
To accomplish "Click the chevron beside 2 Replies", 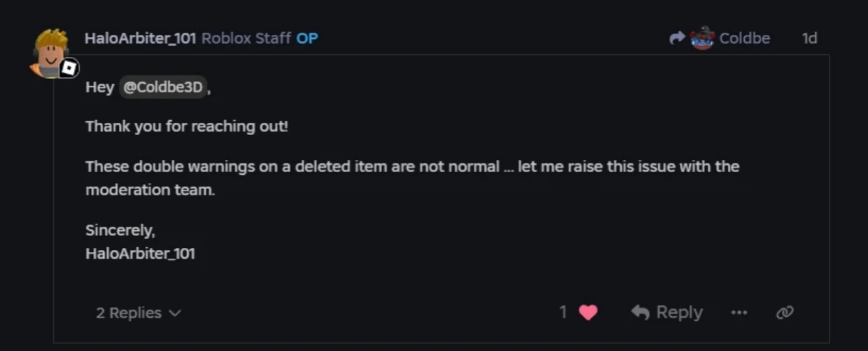I will click(x=175, y=313).
